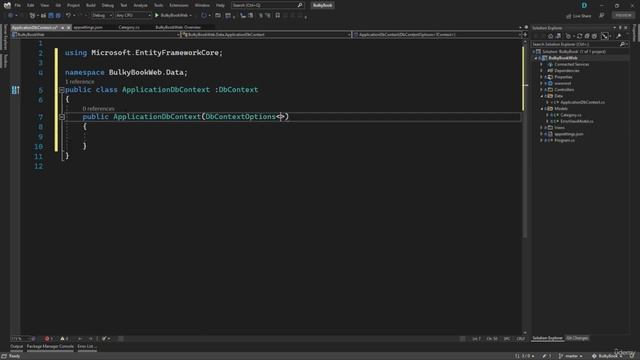The width and height of the screenshot is (640, 360).
Task: Collapse the constructor outline region on line 7
Action: (62, 117)
